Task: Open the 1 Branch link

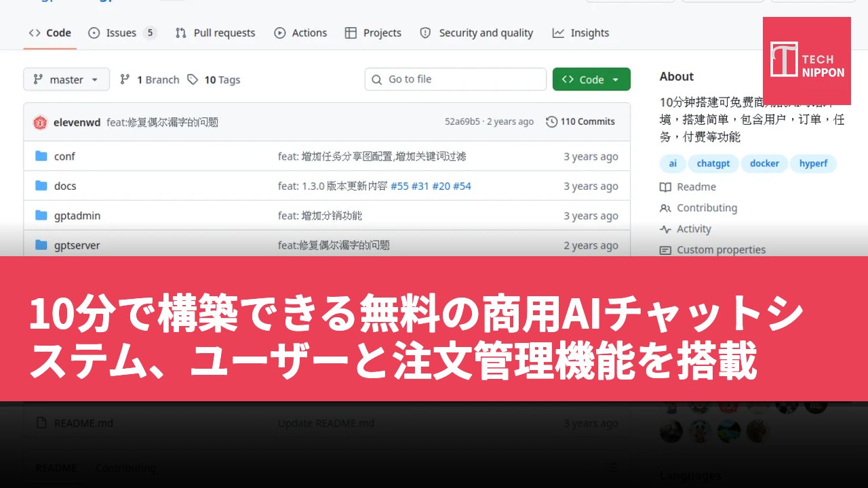Action: (x=149, y=79)
